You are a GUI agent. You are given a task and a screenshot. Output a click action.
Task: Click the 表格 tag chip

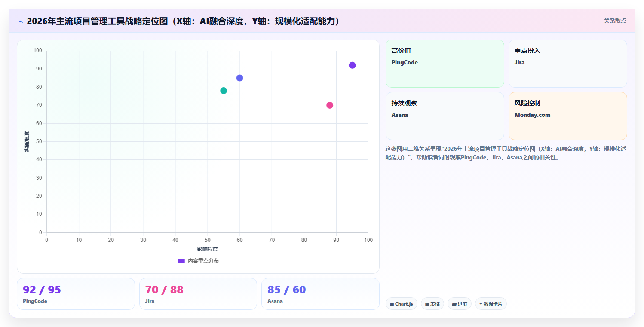click(x=432, y=304)
